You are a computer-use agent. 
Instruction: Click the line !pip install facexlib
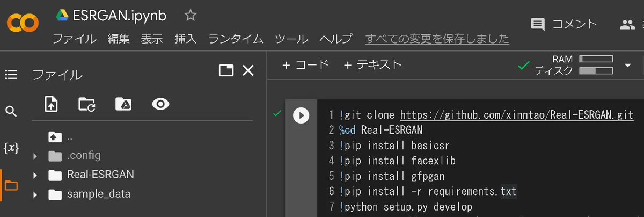pyautogui.click(x=397, y=160)
